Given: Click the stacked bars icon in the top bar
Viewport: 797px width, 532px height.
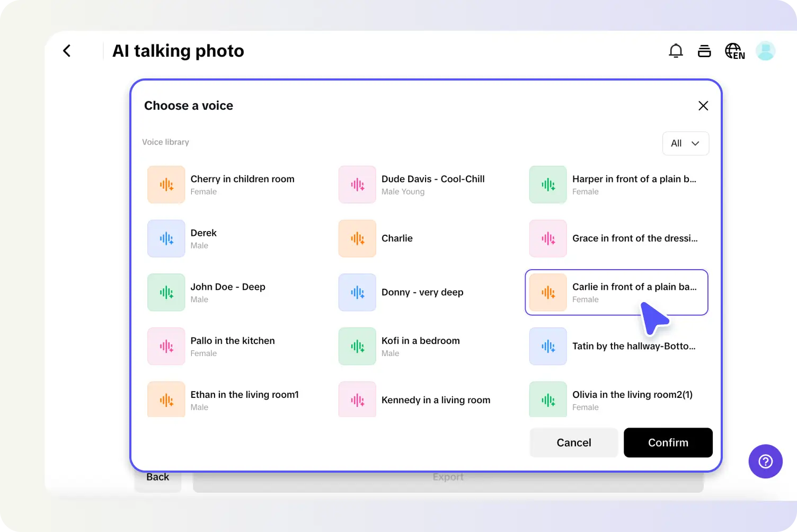Looking at the screenshot, I should tap(704, 50).
